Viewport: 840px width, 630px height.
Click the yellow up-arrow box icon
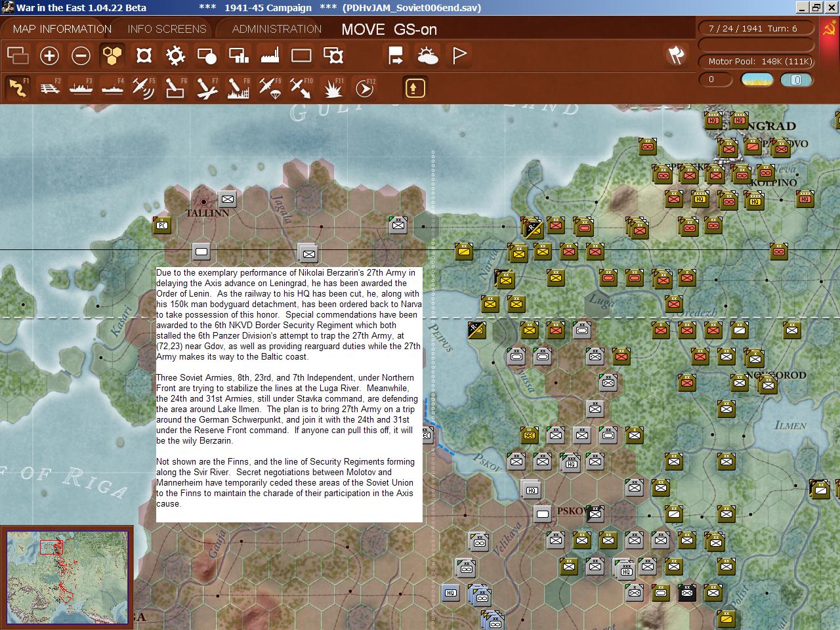(415, 87)
